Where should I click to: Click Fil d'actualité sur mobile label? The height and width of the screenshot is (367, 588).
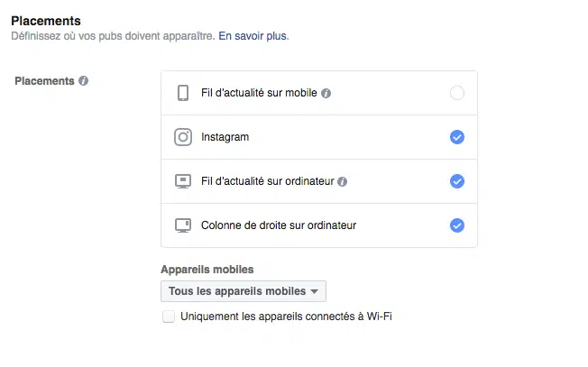click(259, 93)
